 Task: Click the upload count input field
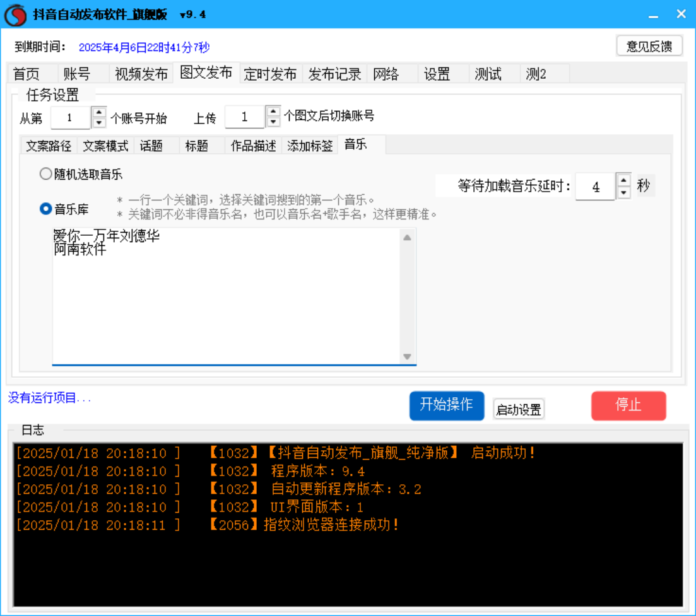[245, 117]
